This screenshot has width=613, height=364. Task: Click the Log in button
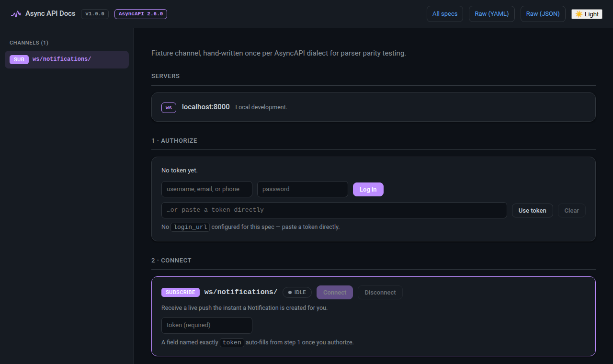tap(368, 190)
